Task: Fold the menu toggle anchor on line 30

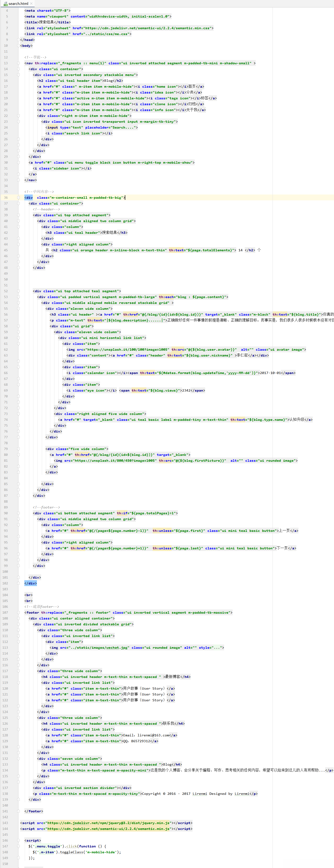Action: pos(18,162)
